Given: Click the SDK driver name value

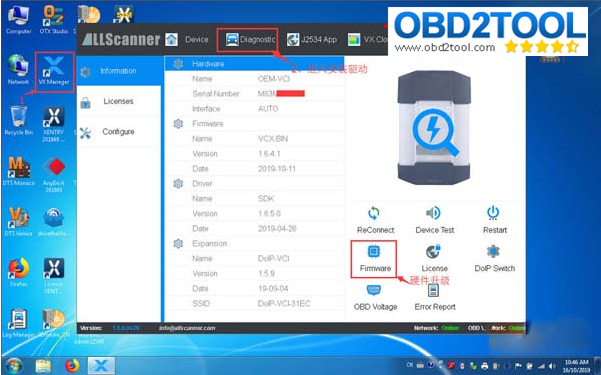Looking at the screenshot, I should coord(266,199).
